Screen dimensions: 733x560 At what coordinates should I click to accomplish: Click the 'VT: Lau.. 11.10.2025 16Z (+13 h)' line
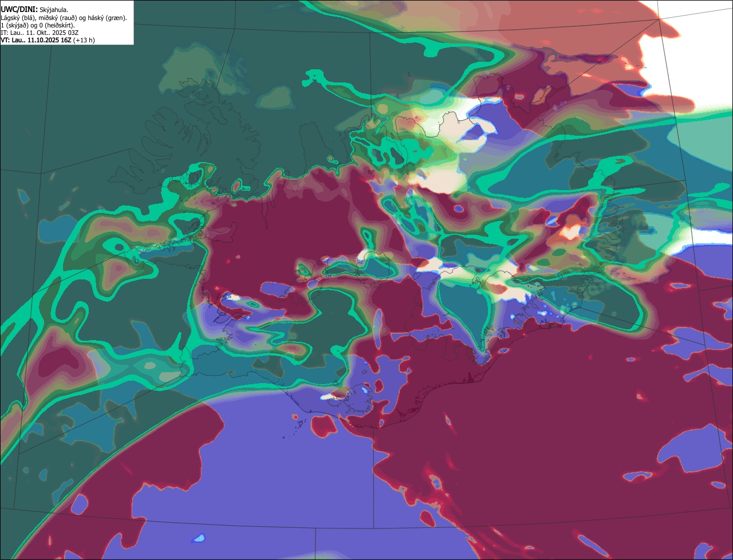click(x=48, y=40)
